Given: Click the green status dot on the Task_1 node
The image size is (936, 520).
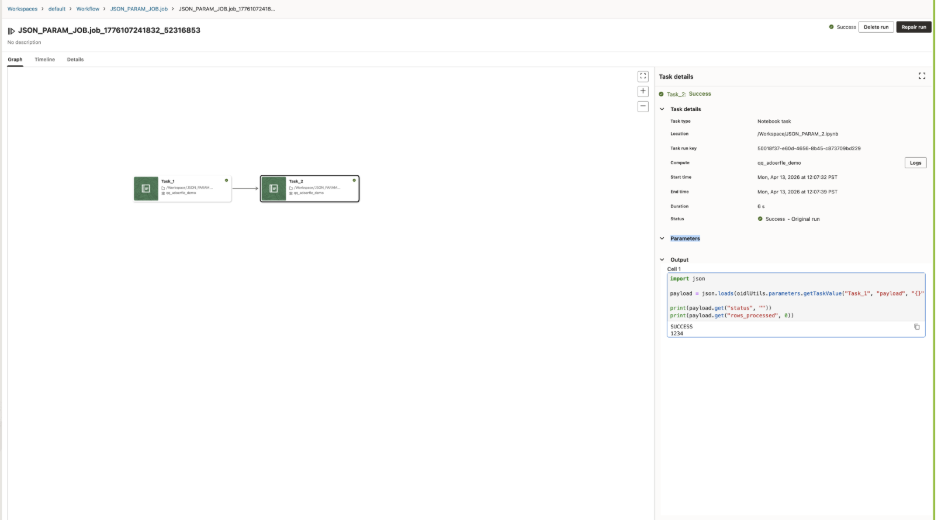Looking at the screenshot, I should click(226, 180).
